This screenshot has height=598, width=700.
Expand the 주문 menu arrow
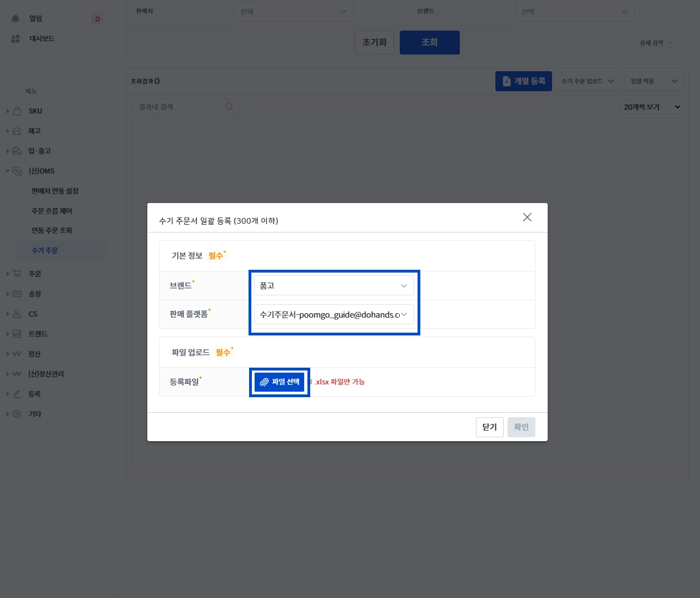coord(8,274)
